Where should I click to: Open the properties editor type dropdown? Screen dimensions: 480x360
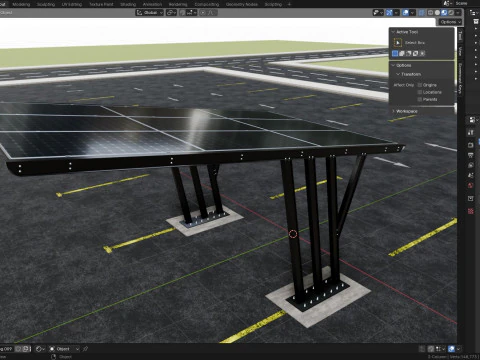[473, 119]
